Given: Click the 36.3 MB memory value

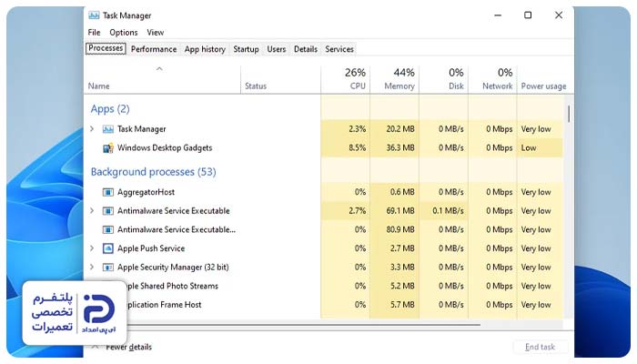Looking at the screenshot, I should point(400,147).
